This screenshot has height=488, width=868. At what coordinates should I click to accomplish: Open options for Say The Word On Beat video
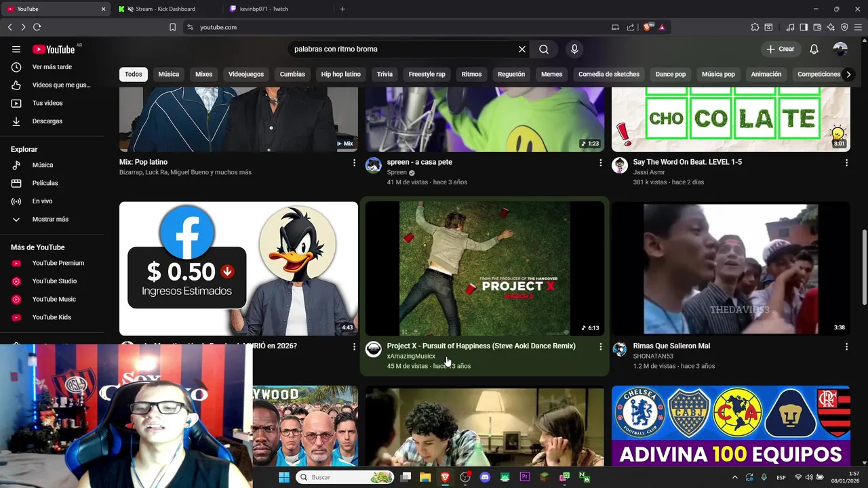click(846, 163)
